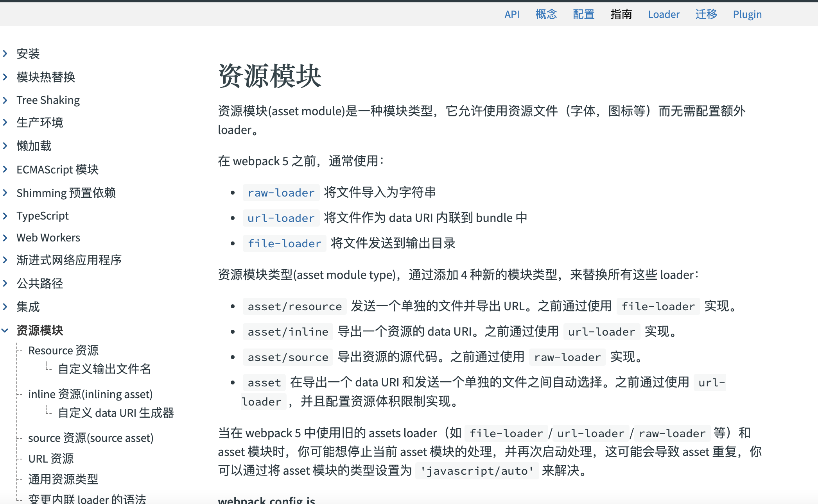This screenshot has height=504, width=818.
Task: Open the 迁移 navigation tab
Action: point(706,14)
